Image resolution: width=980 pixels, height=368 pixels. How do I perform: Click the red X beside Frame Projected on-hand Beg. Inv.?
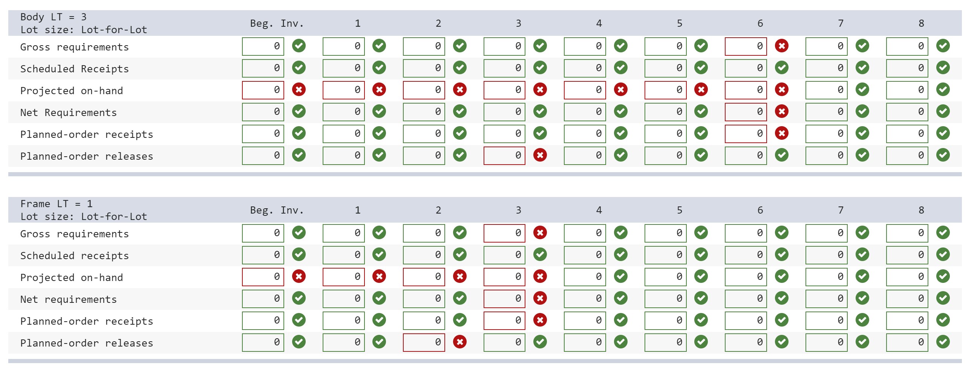pyautogui.click(x=299, y=277)
